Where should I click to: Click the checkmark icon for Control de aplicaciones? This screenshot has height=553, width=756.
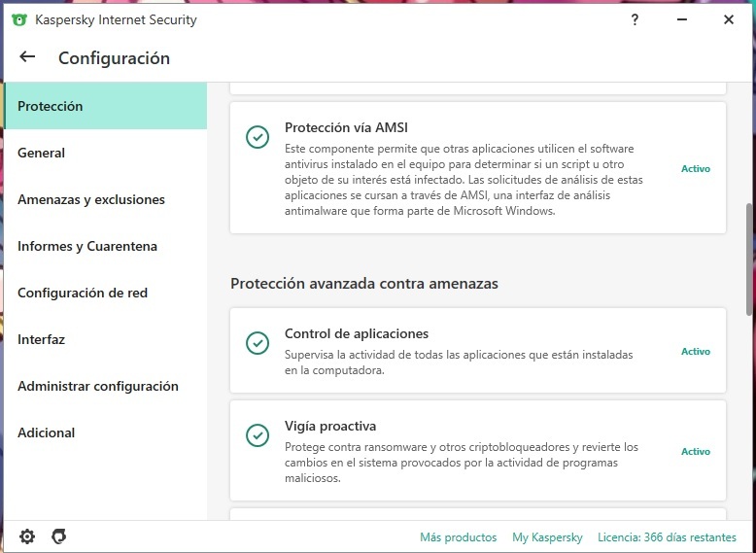tap(258, 343)
